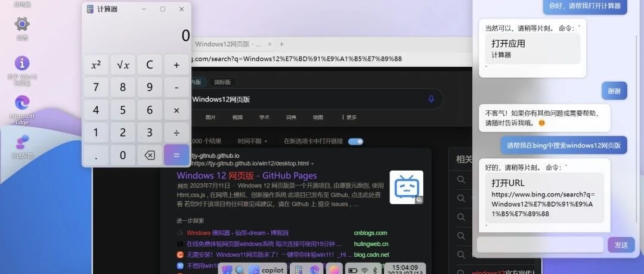
Task: Open the 在线免费体验网页版windows系统 link
Action: (264, 244)
